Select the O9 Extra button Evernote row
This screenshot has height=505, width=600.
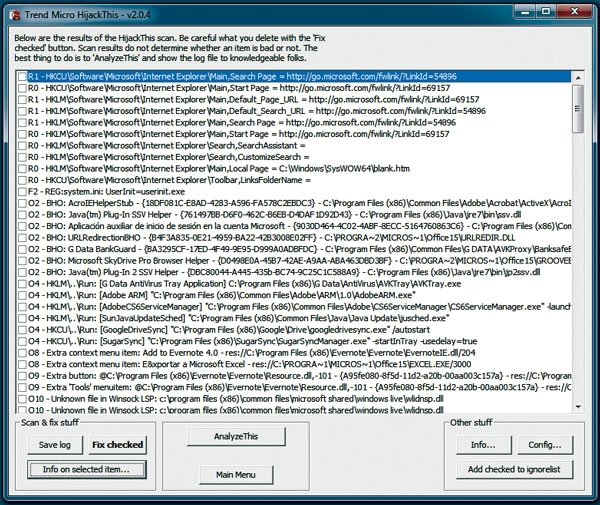click(x=295, y=376)
